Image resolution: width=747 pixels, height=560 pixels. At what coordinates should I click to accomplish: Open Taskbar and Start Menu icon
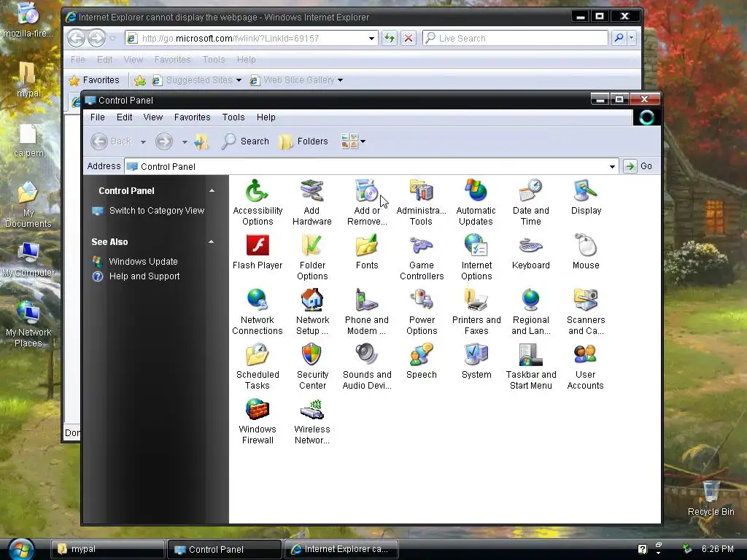[531, 366]
